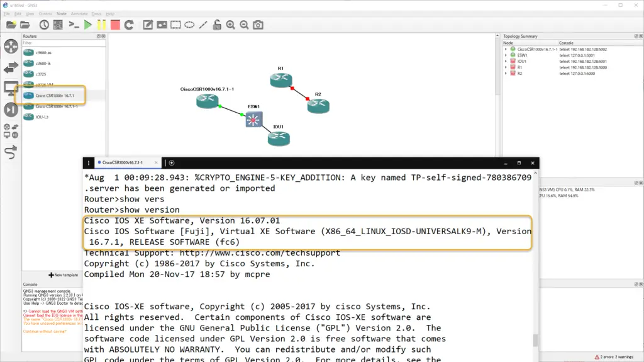Open the Help menu
Viewport: 644px width, 362px height.
(x=110, y=14)
